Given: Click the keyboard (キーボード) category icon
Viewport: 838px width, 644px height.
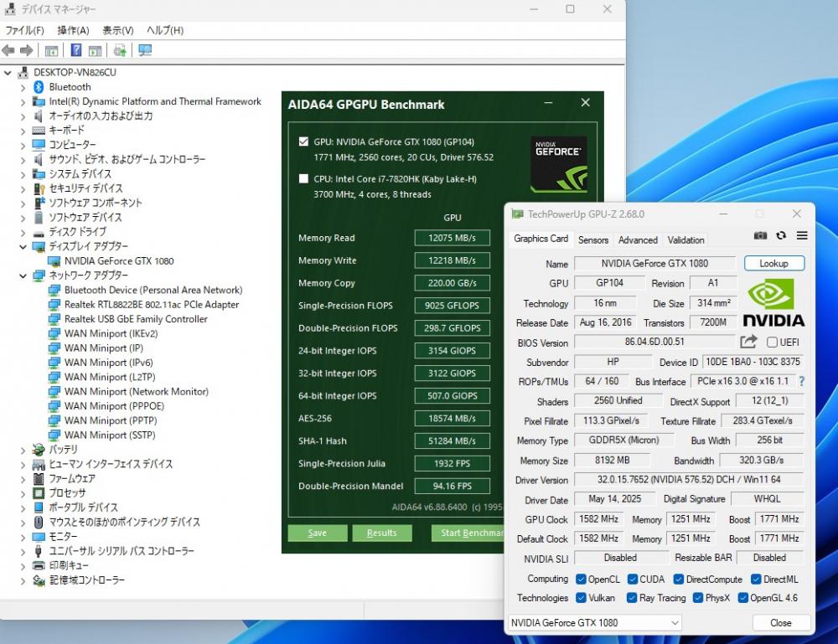Looking at the screenshot, I should (x=39, y=131).
